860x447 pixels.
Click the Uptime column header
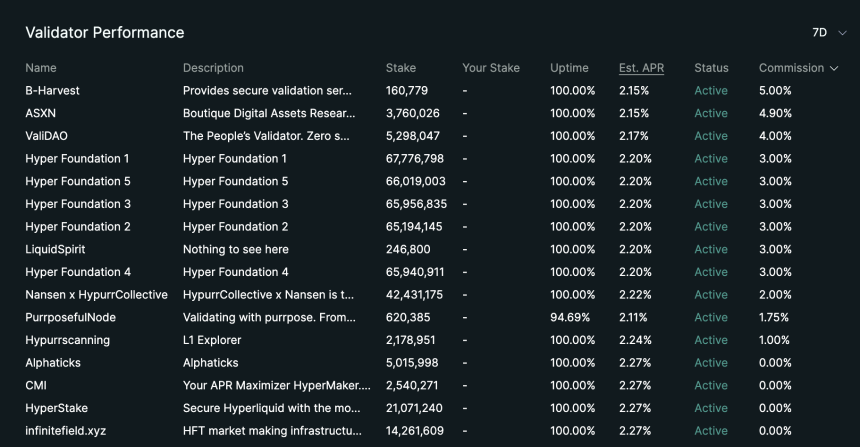coord(569,68)
